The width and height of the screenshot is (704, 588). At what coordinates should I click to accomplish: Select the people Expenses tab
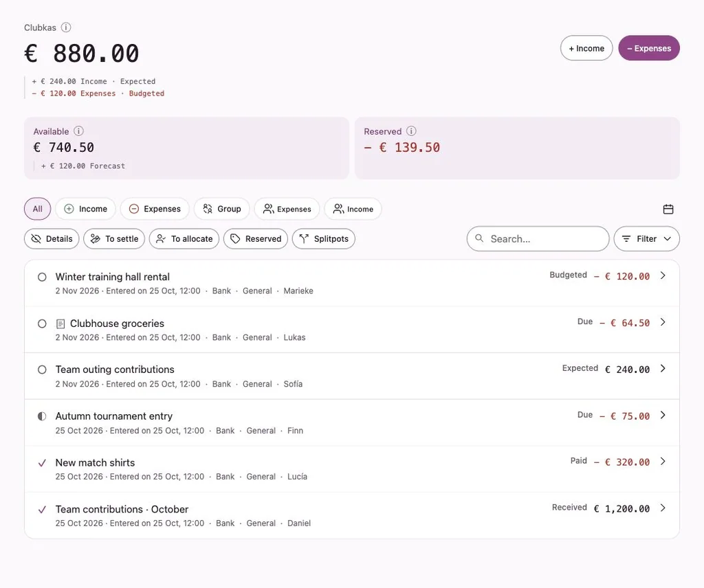pyautogui.click(x=287, y=209)
